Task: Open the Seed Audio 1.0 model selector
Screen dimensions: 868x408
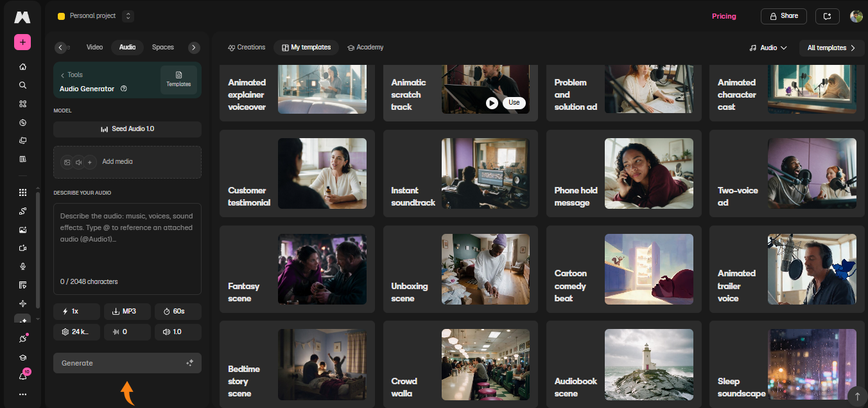Action: point(127,129)
